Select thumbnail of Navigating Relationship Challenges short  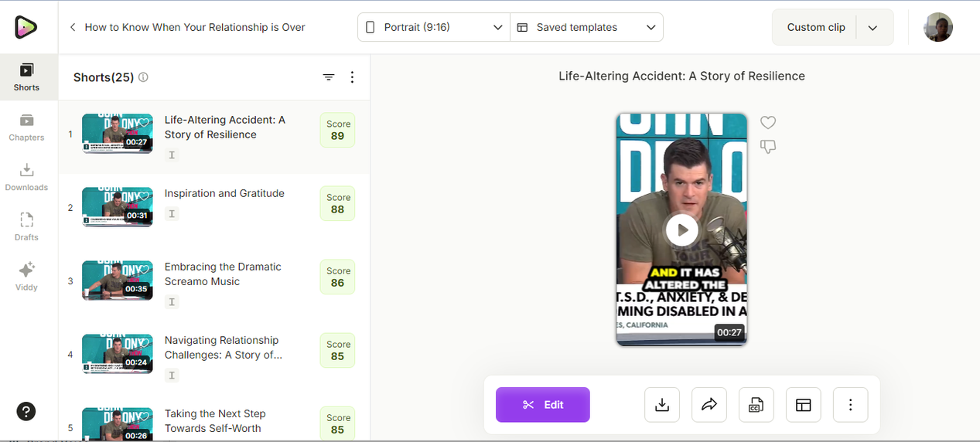(118, 354)
